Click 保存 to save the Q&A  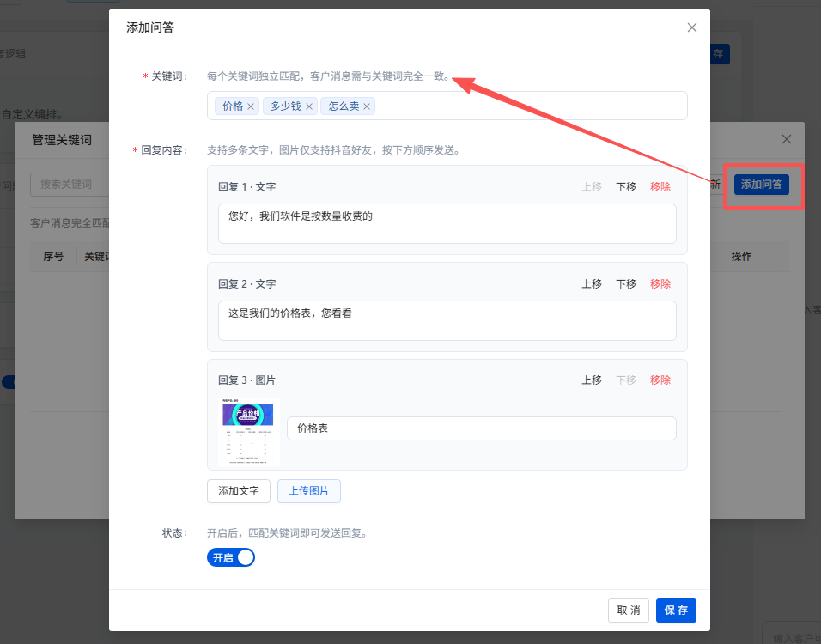tap(676, 611)
